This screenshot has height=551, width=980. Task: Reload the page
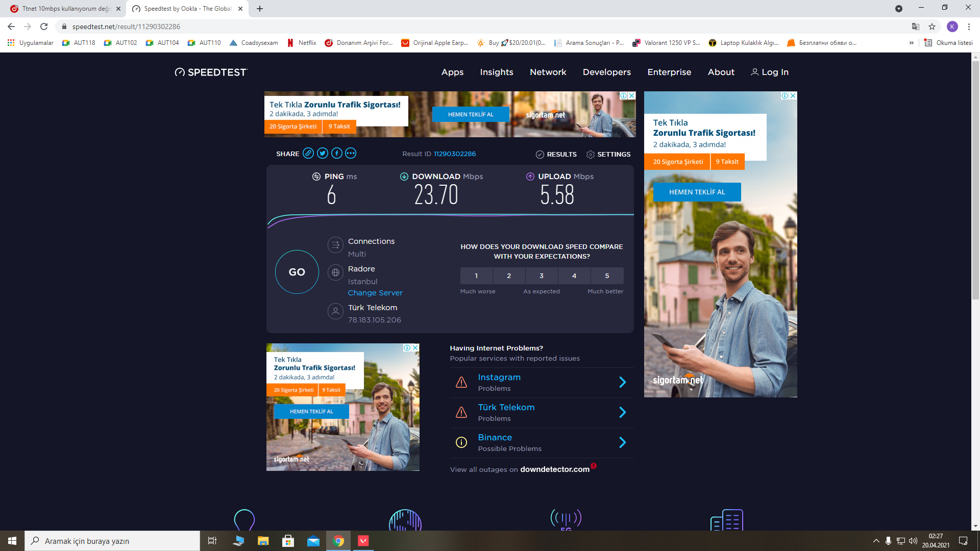[x=44, y=27]
